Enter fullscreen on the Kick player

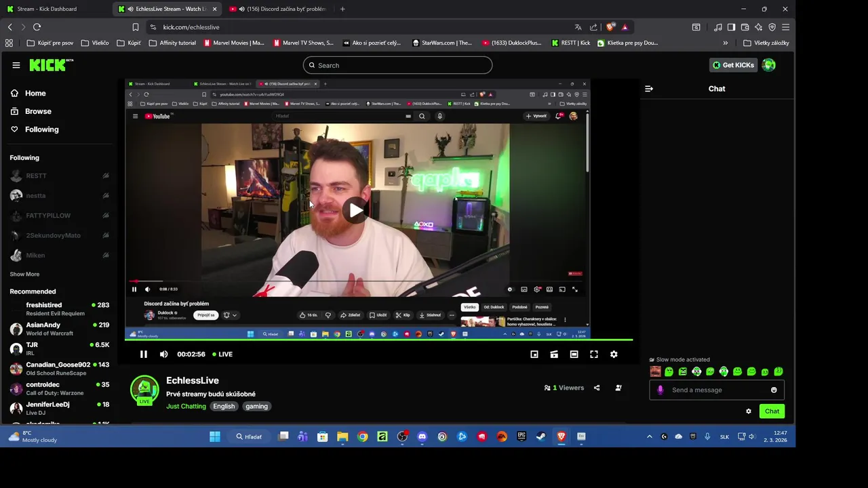tap(594, 354)
